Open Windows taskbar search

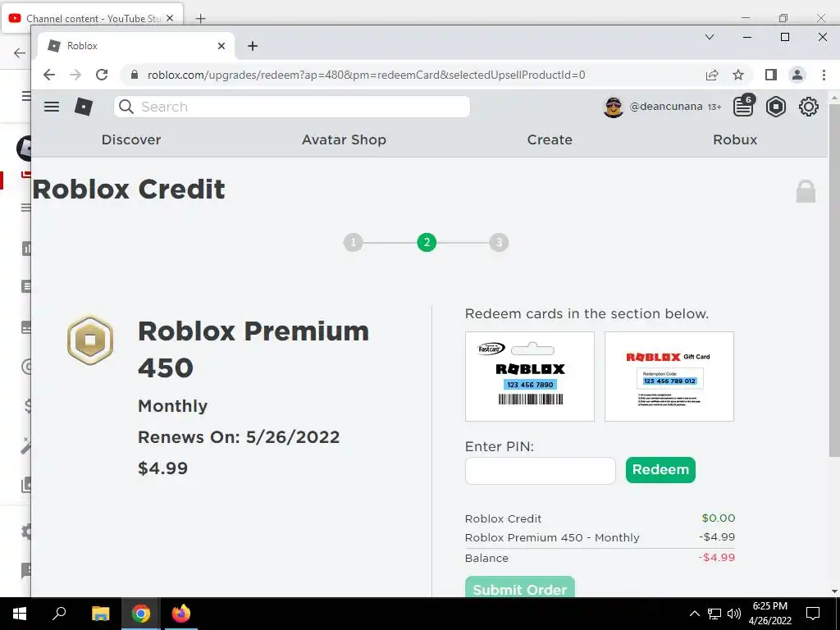[59, 614]
